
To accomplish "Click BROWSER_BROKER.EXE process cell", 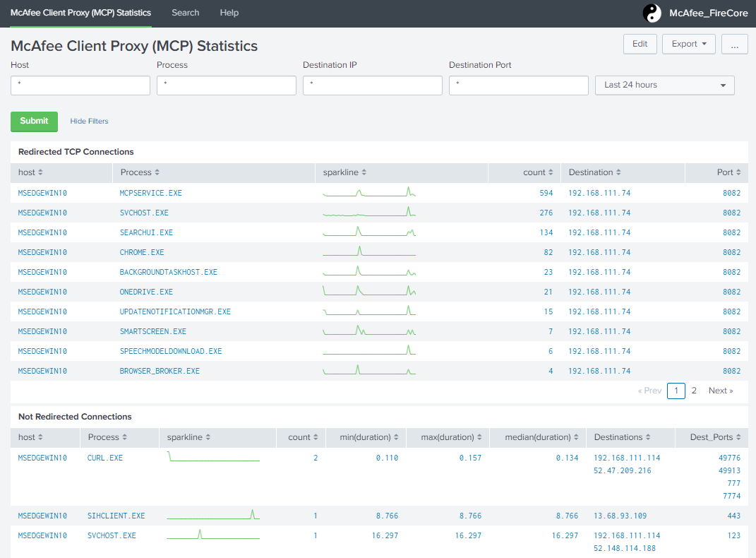I will [x=160, y=371].
